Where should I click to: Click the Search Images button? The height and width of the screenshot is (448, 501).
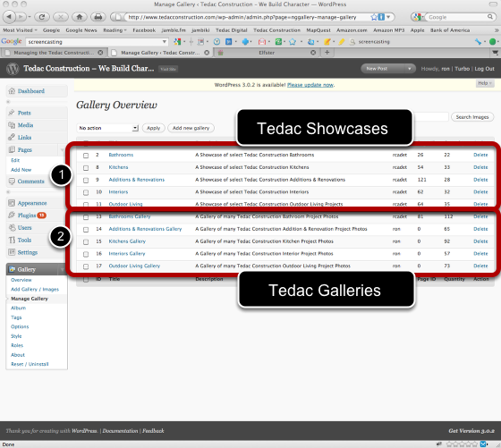(x=472, y=117)
